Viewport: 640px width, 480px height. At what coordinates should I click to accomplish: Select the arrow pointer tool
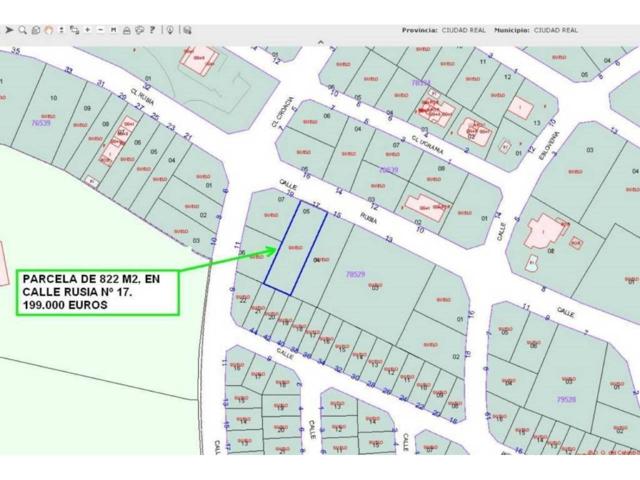pos(9,30)
